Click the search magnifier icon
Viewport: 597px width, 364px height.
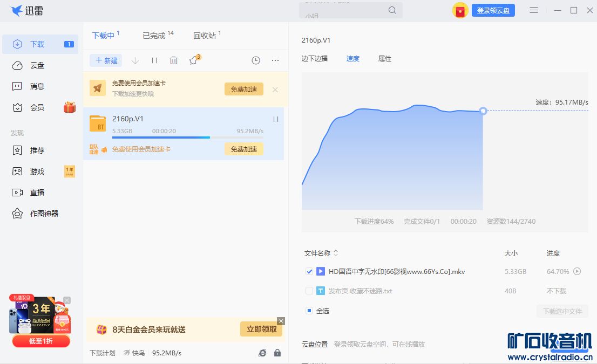click(392, 10)
